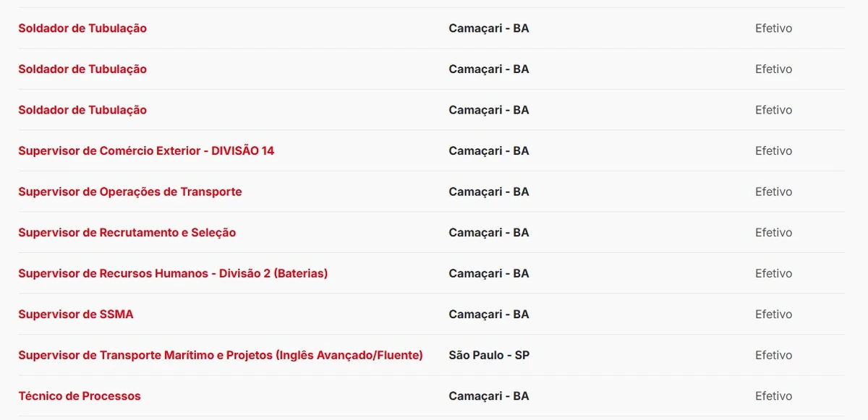
Task: Click Camaçari - BA for Supervisor de SSMA
Action: [x=489, y=314]
